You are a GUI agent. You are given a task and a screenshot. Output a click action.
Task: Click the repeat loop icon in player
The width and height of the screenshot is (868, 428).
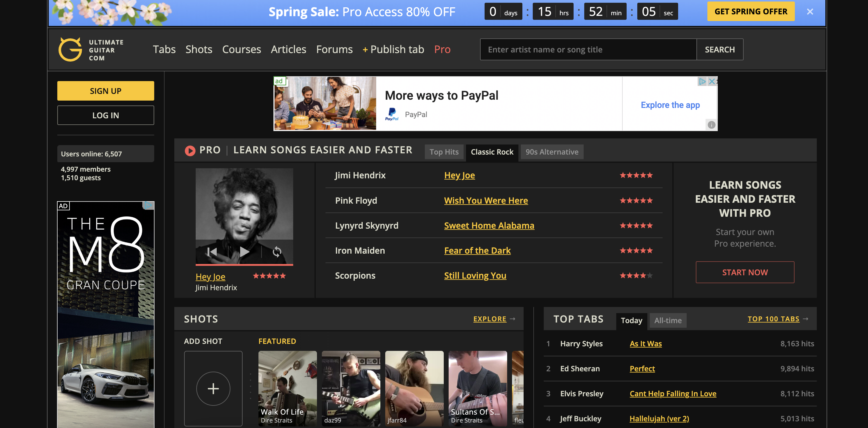click(277, 252)
